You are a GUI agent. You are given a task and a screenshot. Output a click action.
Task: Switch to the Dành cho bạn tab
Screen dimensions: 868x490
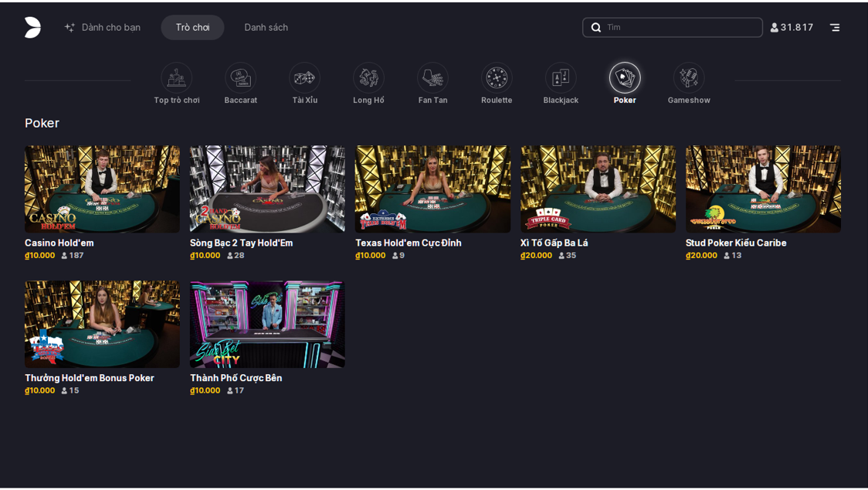click(x=103, y=27)
